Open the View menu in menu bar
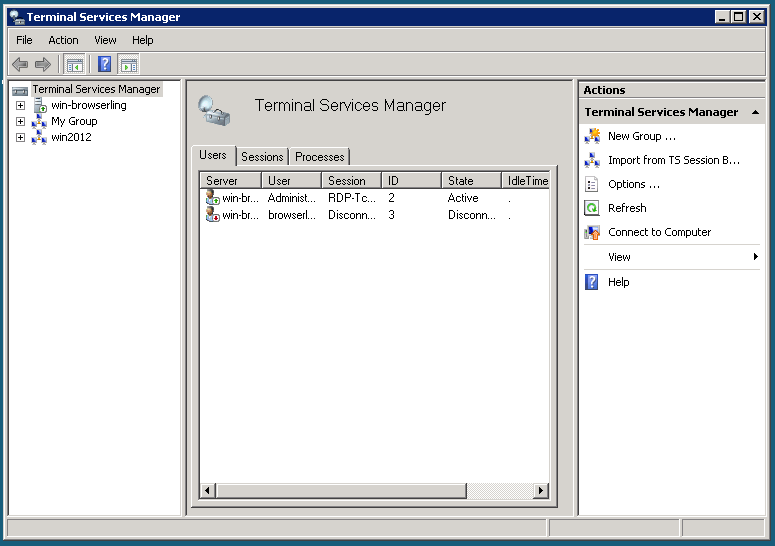Image resolution: width=775 pixels, height=546 pixels. (x=105, y=40)
